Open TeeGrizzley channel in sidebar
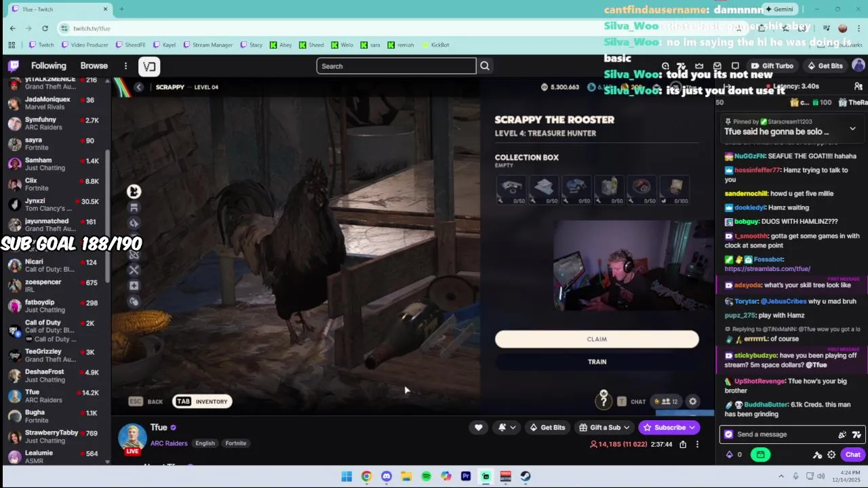868x488 pixels. point(54,355)
